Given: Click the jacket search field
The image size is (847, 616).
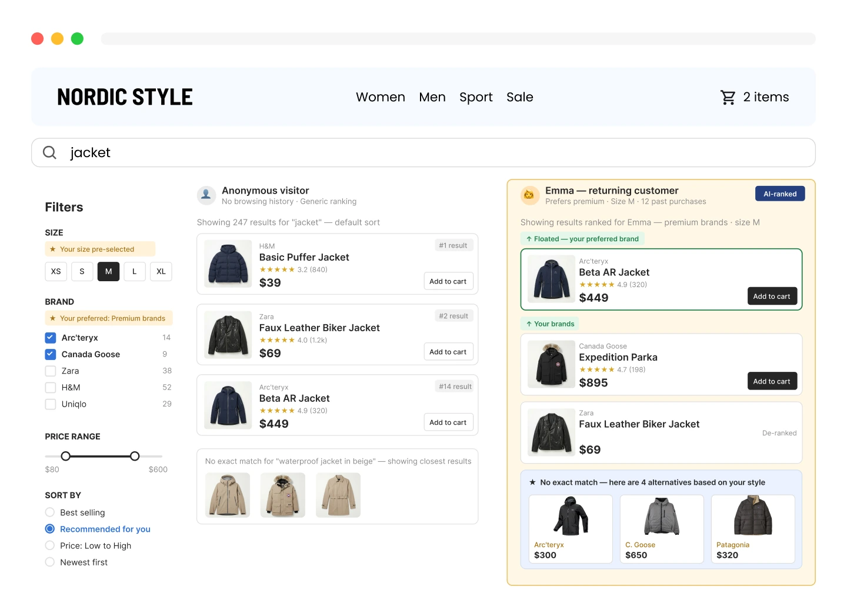Looking at the screenshot, I should click(423, 153).
